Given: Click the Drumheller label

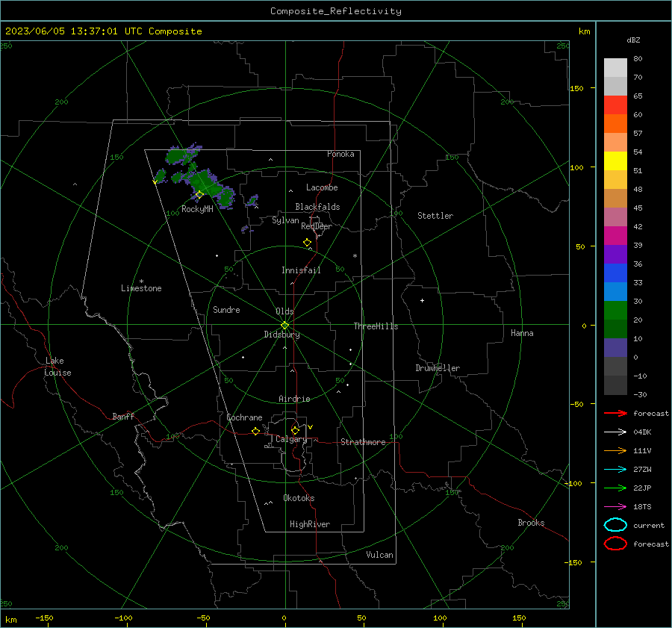Looking at the screenshot, I should point(438,368).
